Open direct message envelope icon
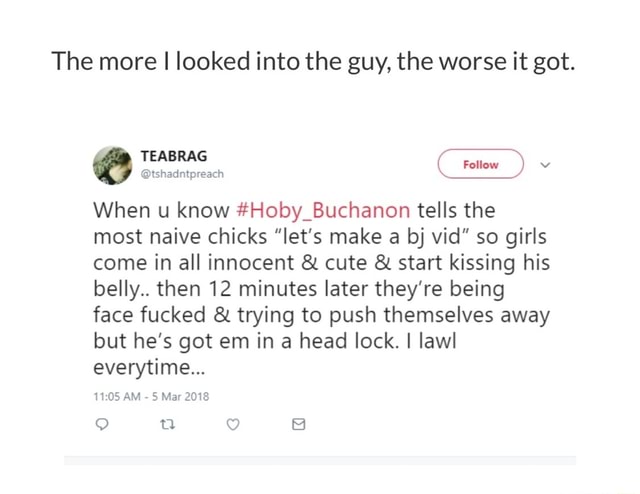640x494 pixels. (299, 425)
